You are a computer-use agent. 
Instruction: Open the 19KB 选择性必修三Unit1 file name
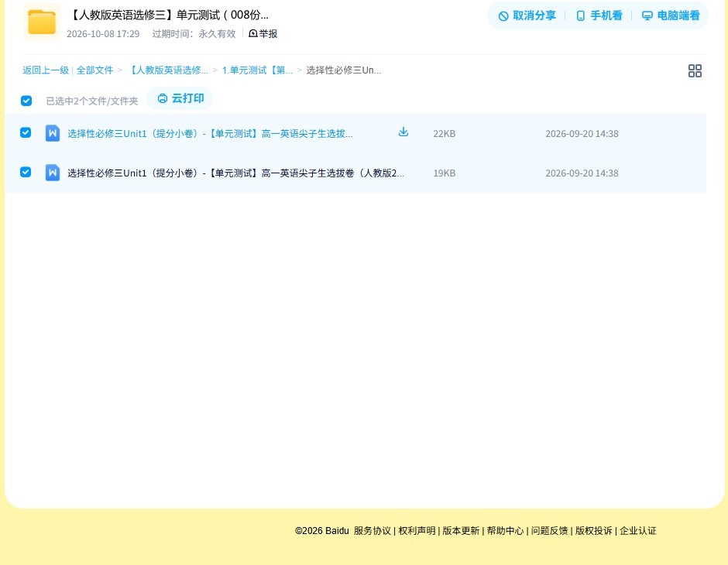pyautogui.click(x=236, y=173)
